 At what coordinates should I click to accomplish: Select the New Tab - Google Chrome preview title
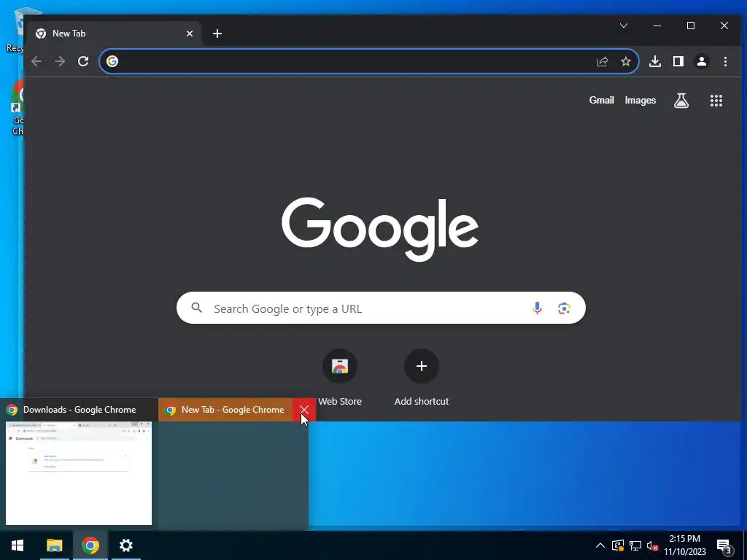(233, 410)
